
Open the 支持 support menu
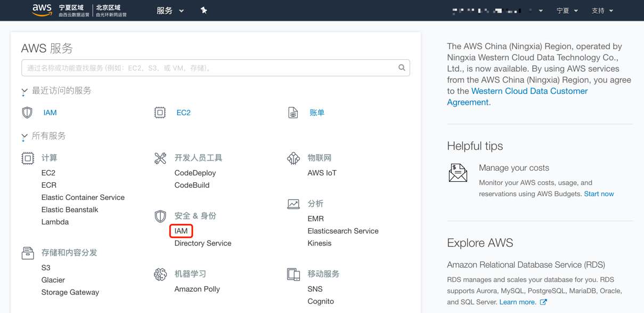(x=602, y=11)
